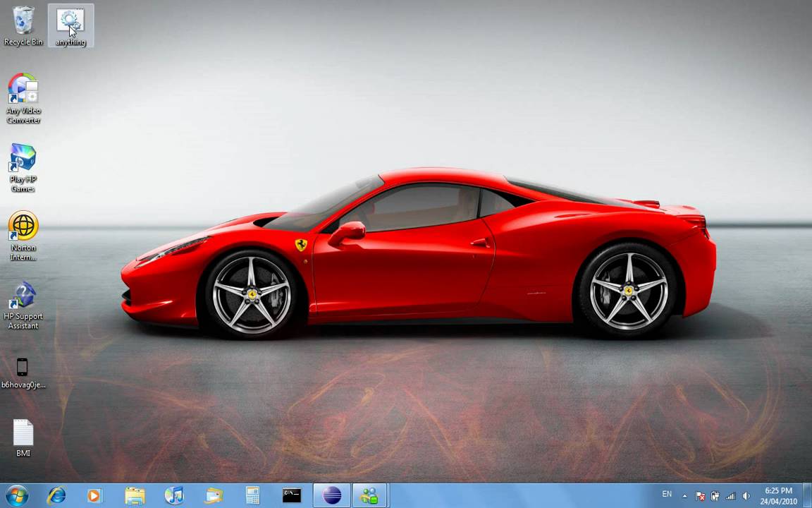Open the network signal tray icon
812x508 pixels.
pyautogui.click(x=730, y=496)
